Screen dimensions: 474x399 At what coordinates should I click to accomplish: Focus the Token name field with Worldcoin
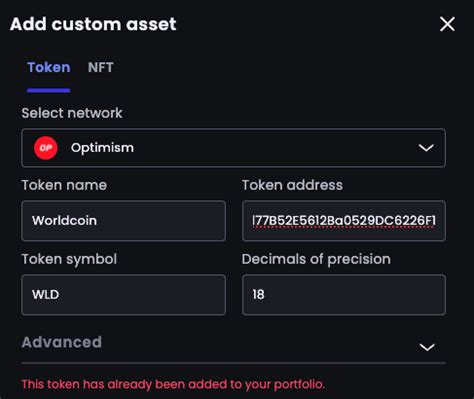click(x=123, y=221)
